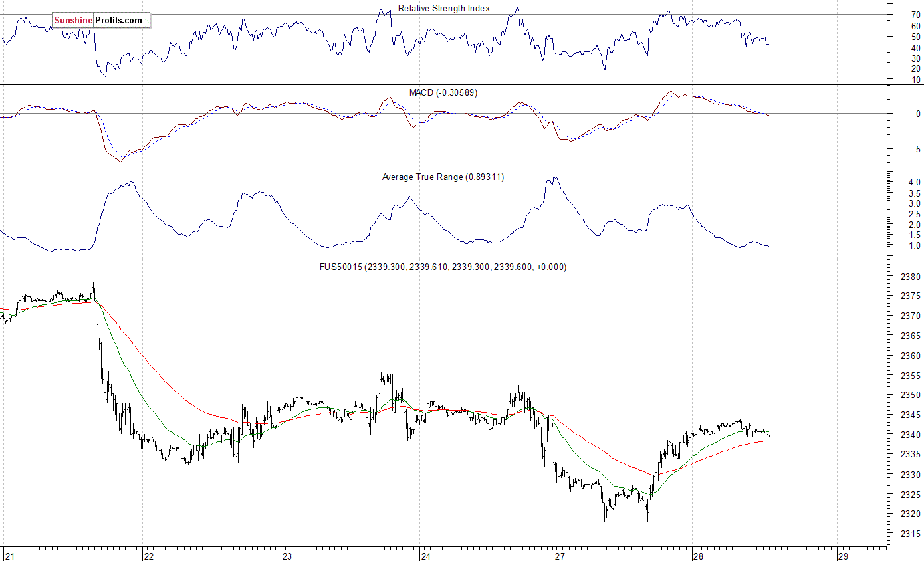Click date label 21 on time axis
Image resolution: width=924 pixels, height=561 pixels.
9,556
